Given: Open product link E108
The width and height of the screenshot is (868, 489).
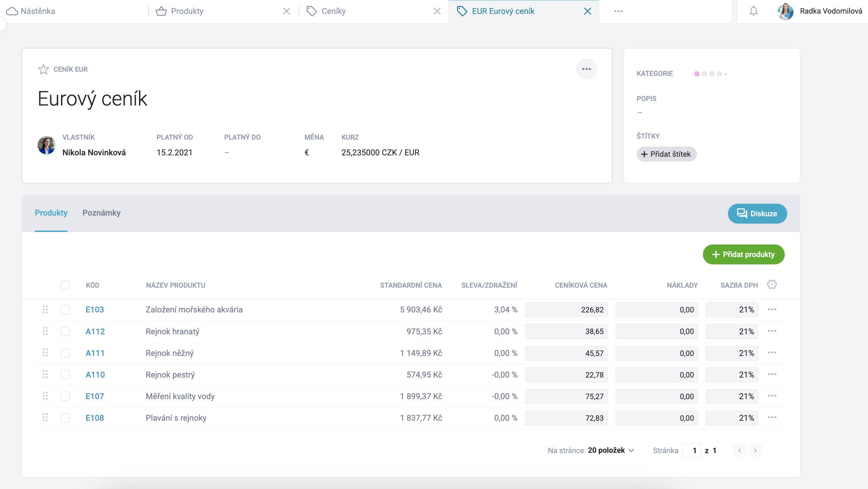Looking at the screenshot, I should [x=95, y=418].
